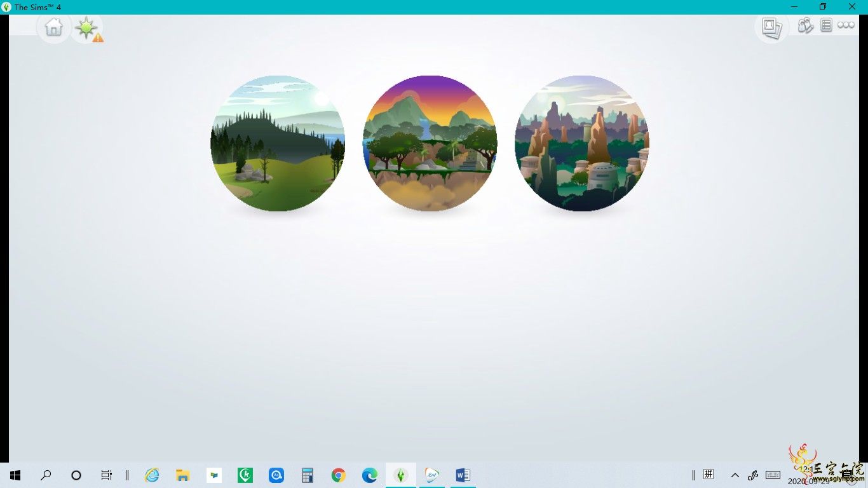Select the rock spires settlement world
This screenshot has height=488, width=868.
click(582, 143)
